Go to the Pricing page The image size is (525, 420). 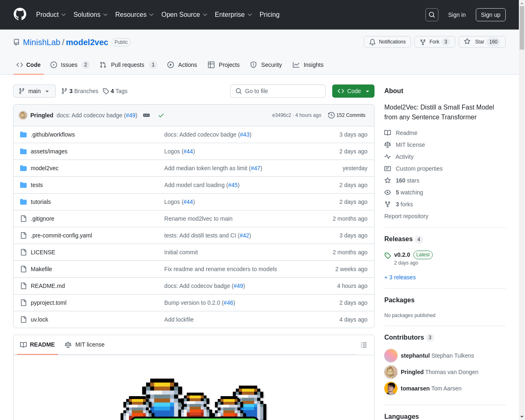click(x=269, y=15)
